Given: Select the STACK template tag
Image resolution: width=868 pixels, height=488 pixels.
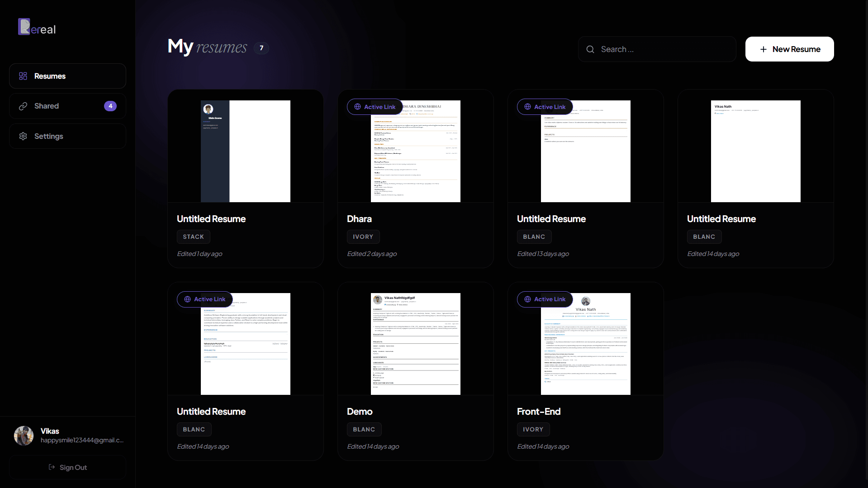Looking at the screenshot, I should [193, 237].
